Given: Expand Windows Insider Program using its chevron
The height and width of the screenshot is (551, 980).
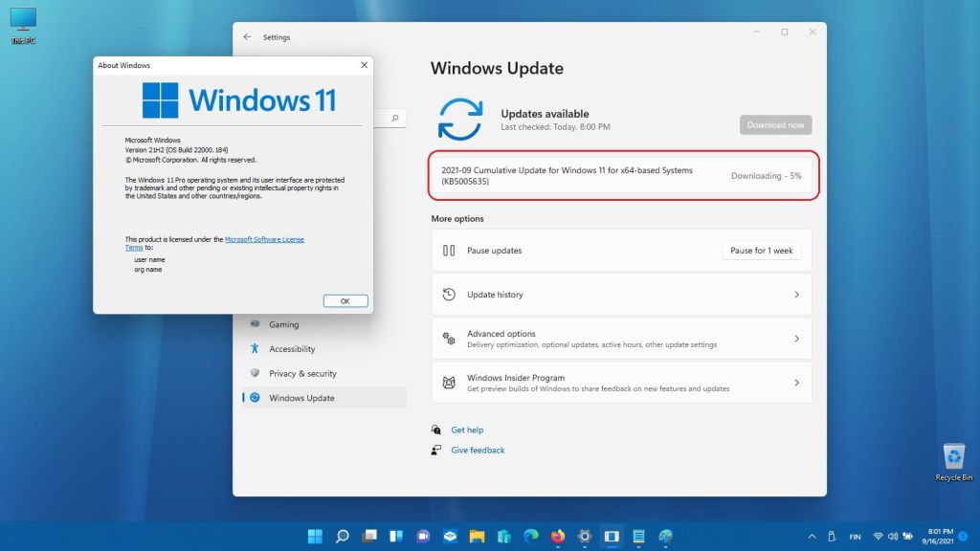Looking at the screenshot, I should coord(796,383).
